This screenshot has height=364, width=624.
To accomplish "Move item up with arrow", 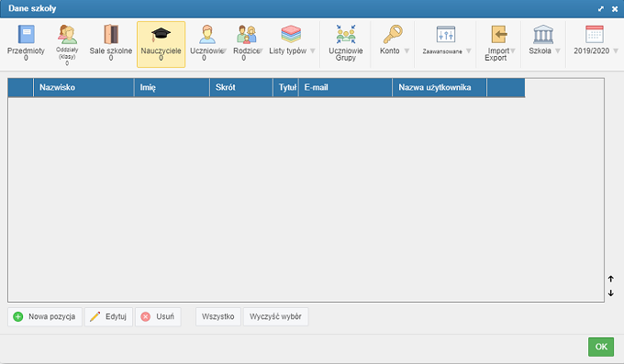I will tap(611, 279).
